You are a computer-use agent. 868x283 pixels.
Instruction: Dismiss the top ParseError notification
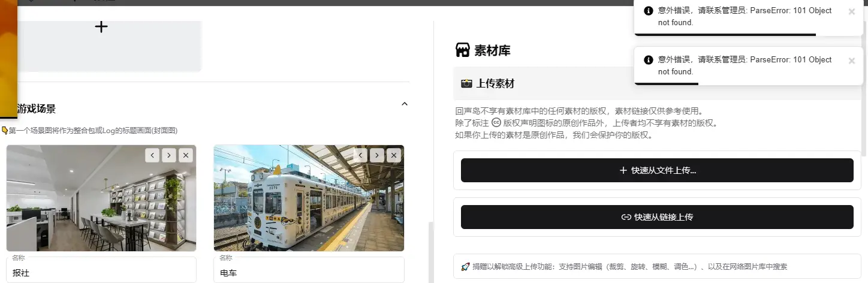coord(852,11)
